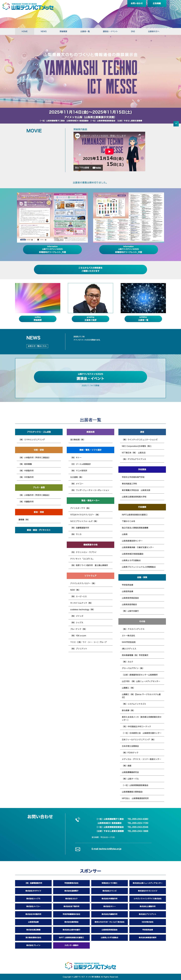Click the 表面処理 purple category header
This screenshot has height=980, width=181.
click(90, 432)
